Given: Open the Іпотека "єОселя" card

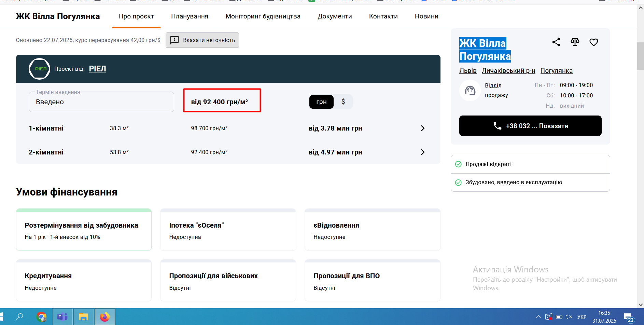Looking at the screenshot, I should (x=228, y=230).
